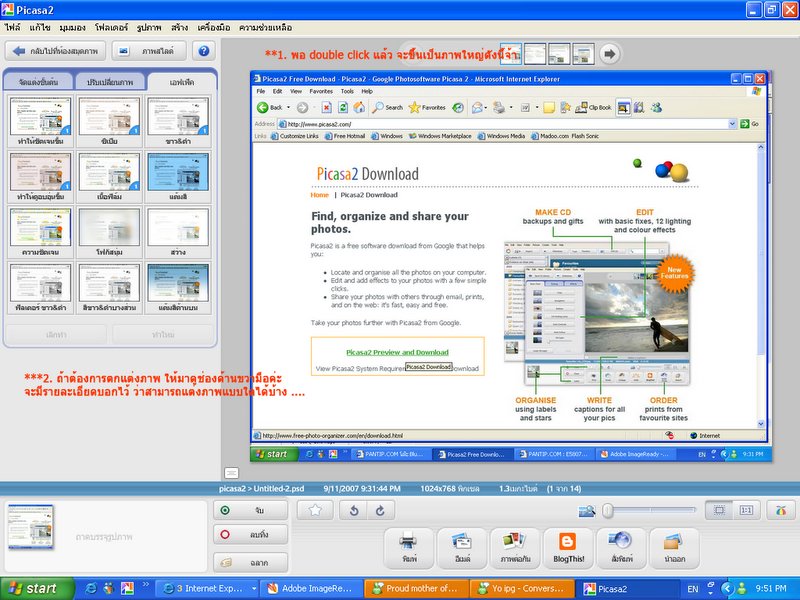Screen dimensions: 800x600
Task: Apply the Warmify effect thumbnail
Action: 40,177
